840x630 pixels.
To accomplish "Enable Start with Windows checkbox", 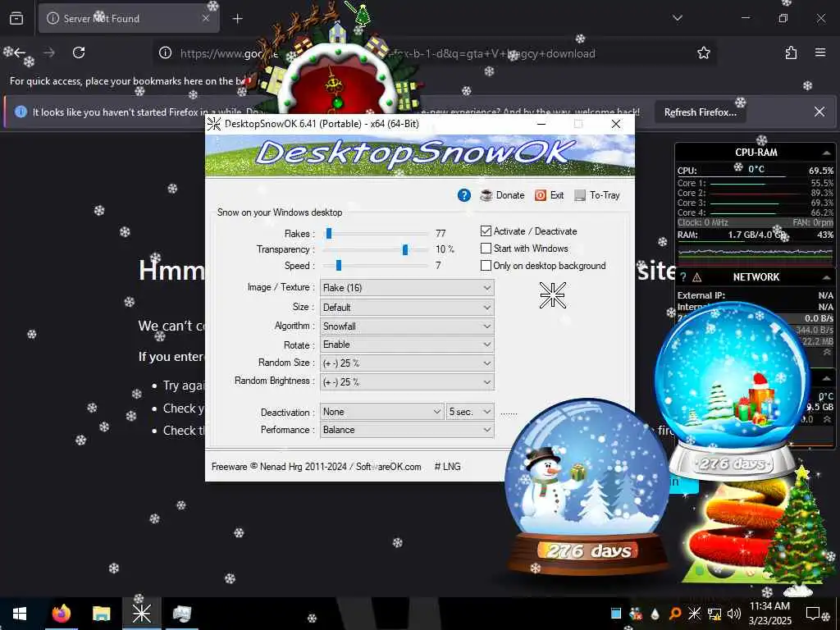I will [486, 249].
